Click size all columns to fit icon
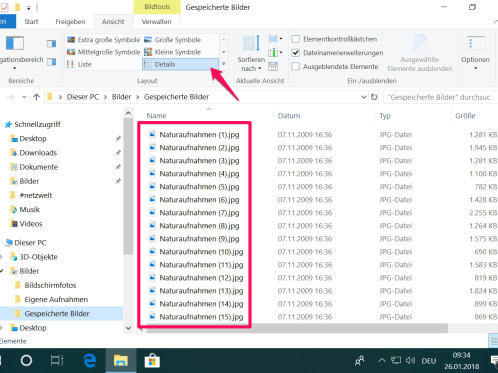Image resolution: width=498 pixels, height=373 pixels. pos(273,66)
